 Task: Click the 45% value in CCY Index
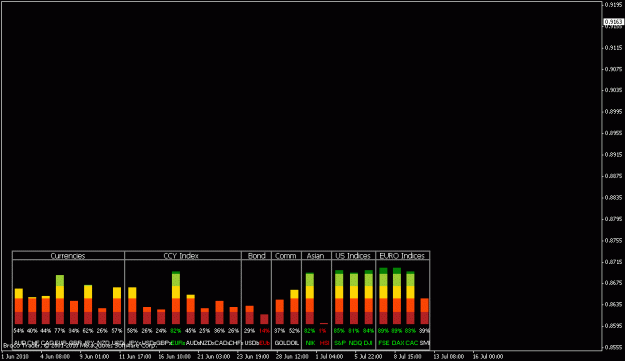[191, 331]
